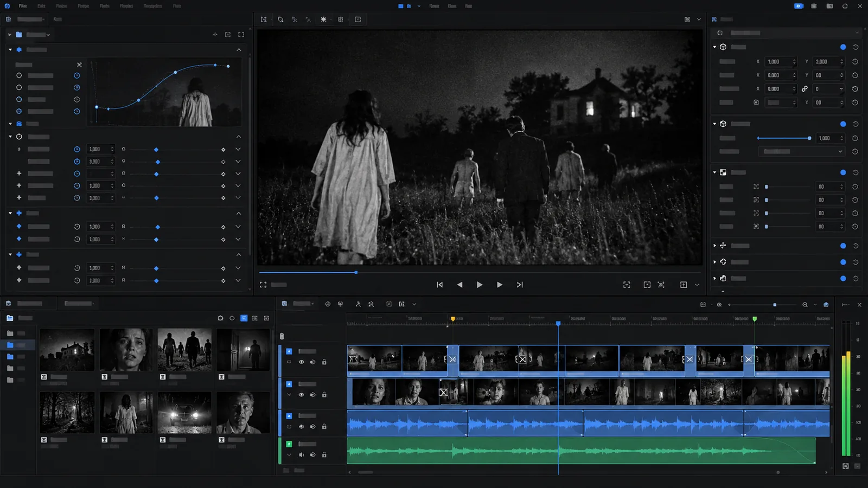
Task: Switch media bin to list view
Action: coord(254,318)
